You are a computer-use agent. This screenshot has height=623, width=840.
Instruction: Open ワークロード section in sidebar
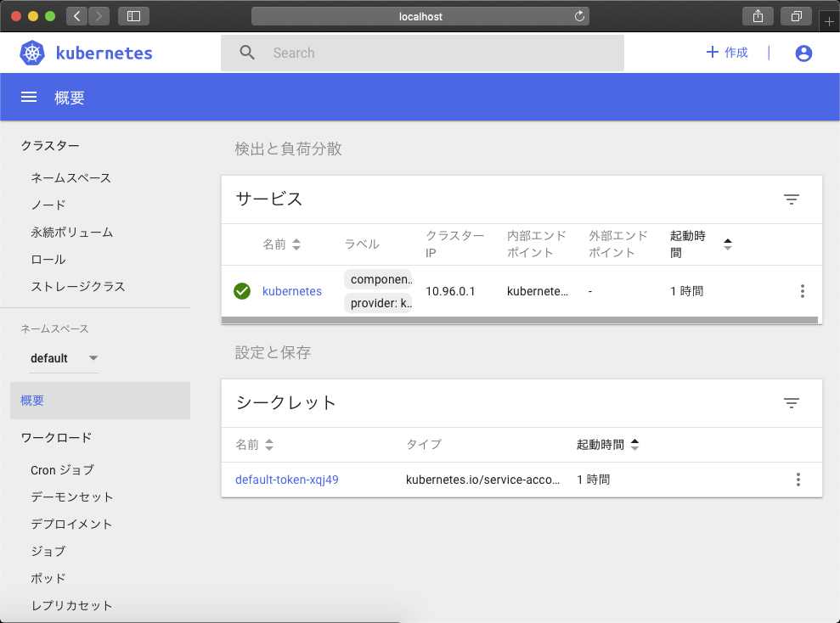[56, 438]
